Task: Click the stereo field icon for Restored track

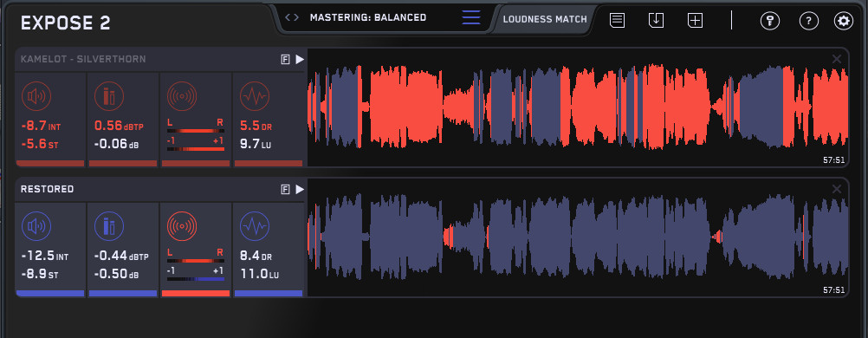Action: tap(182, 226)
